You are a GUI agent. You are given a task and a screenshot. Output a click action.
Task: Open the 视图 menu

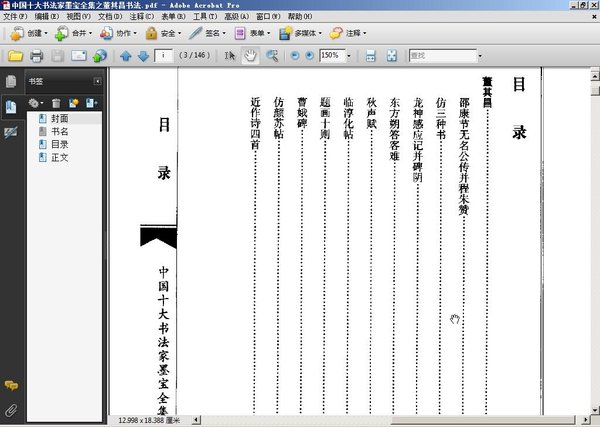click(78, 16)
